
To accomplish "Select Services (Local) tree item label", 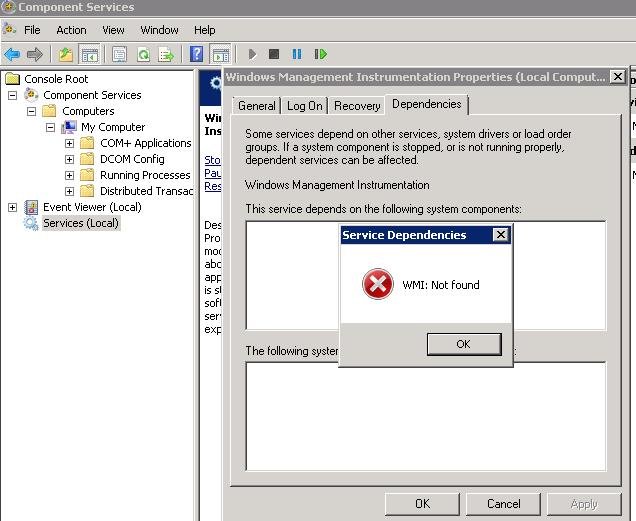I will tap(81, 223).
